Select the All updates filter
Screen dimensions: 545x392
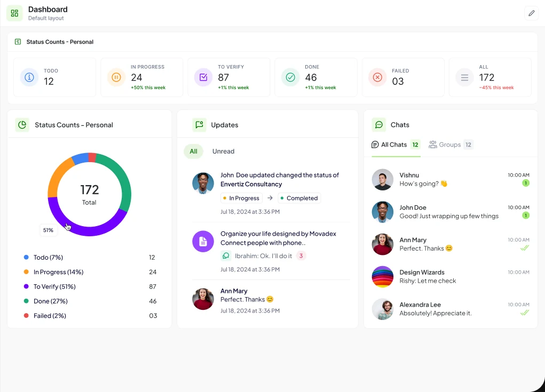pos(193,151)
